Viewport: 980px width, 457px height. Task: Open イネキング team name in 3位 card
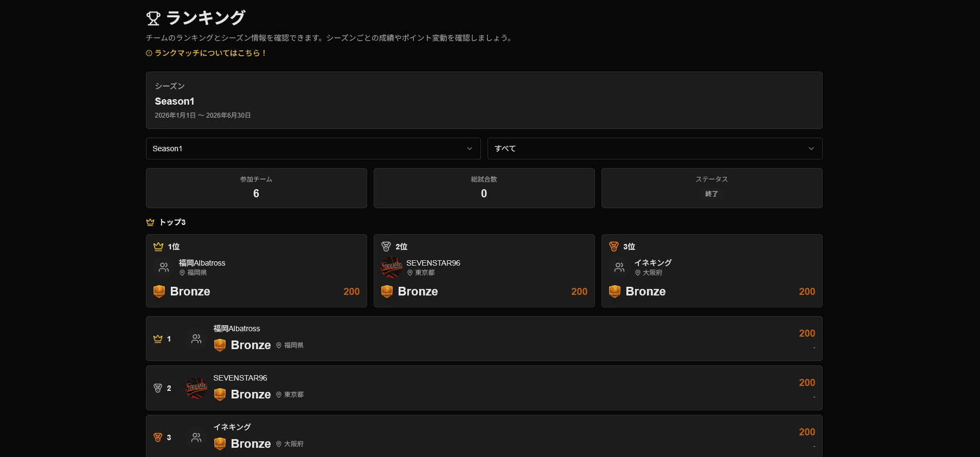pyautogui.click(x=653, y=263)
